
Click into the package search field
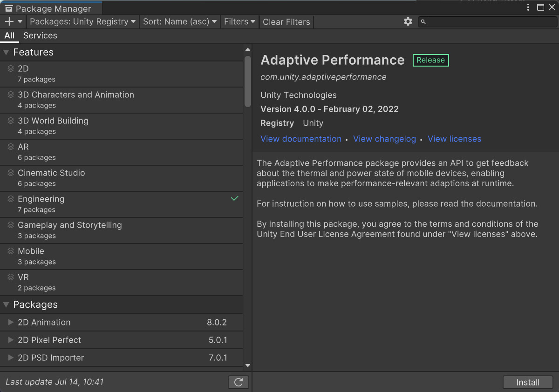(487, 21)
